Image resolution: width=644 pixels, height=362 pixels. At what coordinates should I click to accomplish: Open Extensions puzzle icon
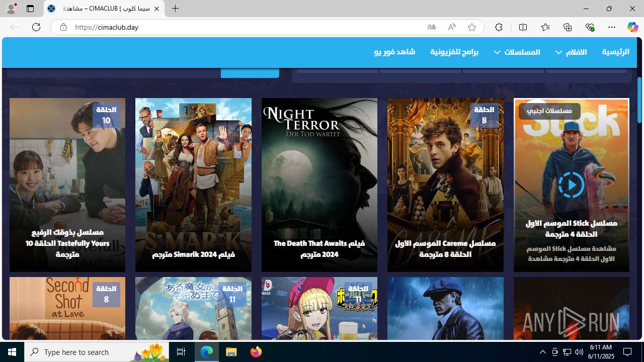(x=499, y=27)
